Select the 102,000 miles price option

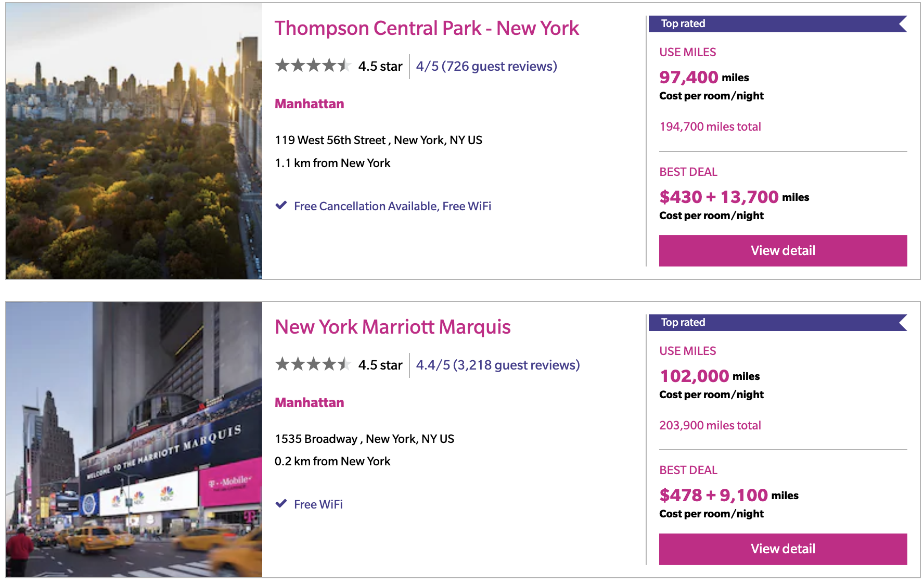pyautogui.click(x=710, y=376)
